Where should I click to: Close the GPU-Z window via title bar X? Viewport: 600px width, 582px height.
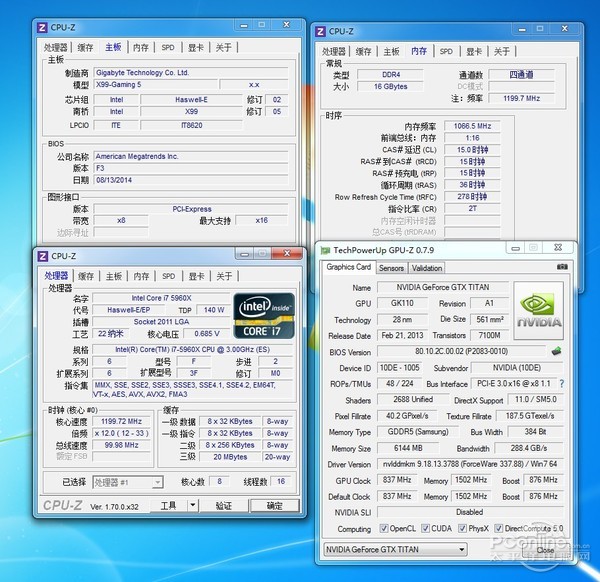tap(558, 248)
